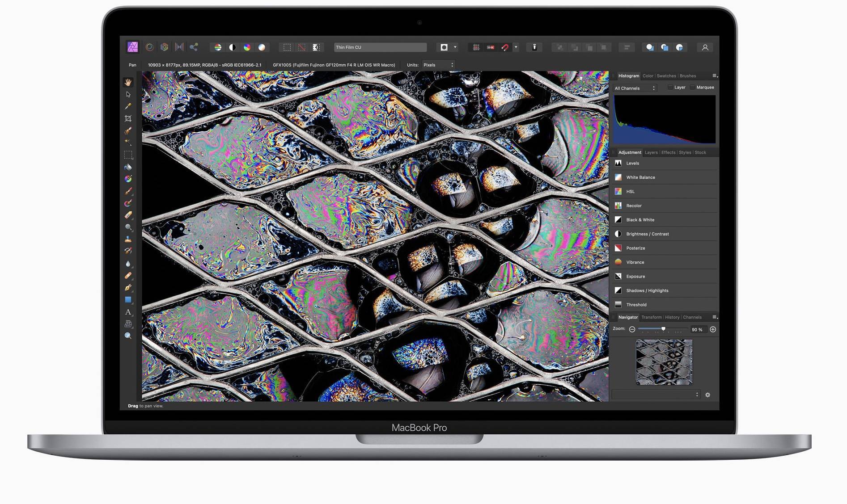Image resolution: width=847 pixels, height=504 pixels.
Task: Open the Swatches tab
Action: 666,76
